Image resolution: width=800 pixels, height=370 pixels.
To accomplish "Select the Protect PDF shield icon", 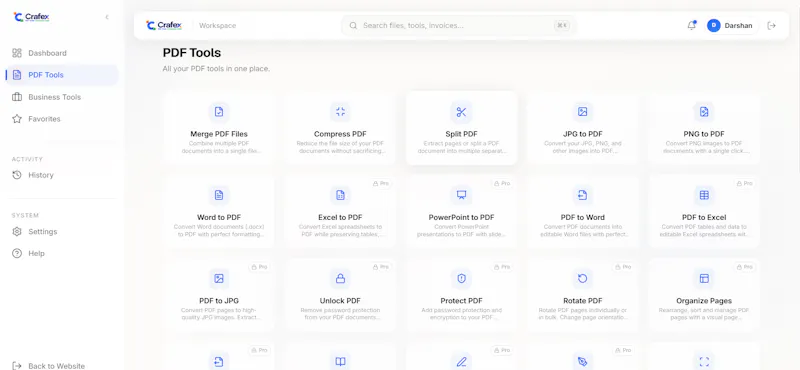I will click(462, 279).
